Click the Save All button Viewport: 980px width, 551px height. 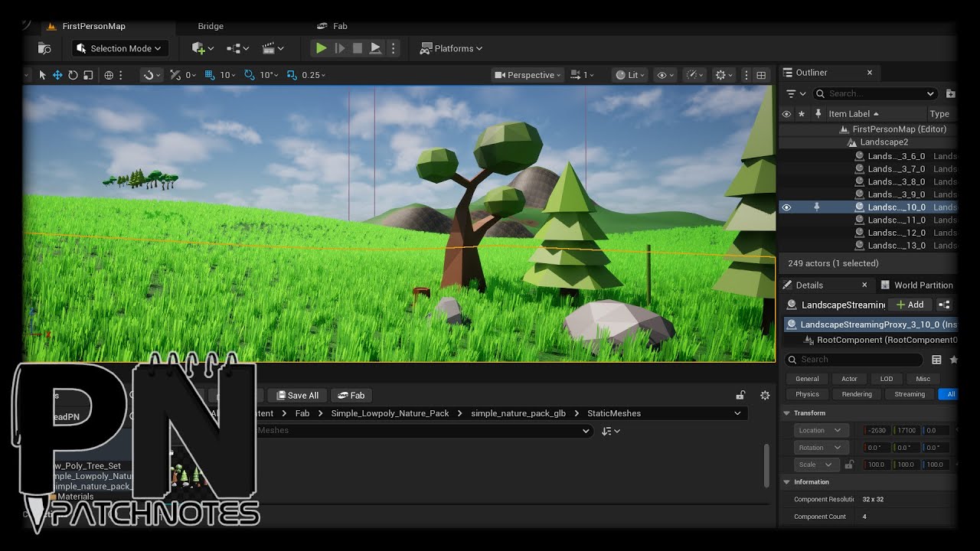coord(298,396)
